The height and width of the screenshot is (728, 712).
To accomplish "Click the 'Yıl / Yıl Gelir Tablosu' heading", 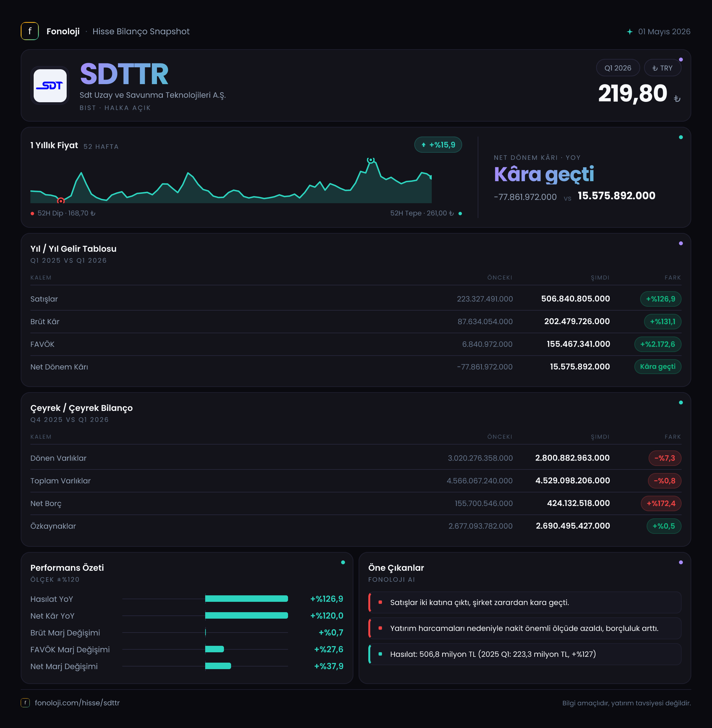I will (x=73, y=248).
